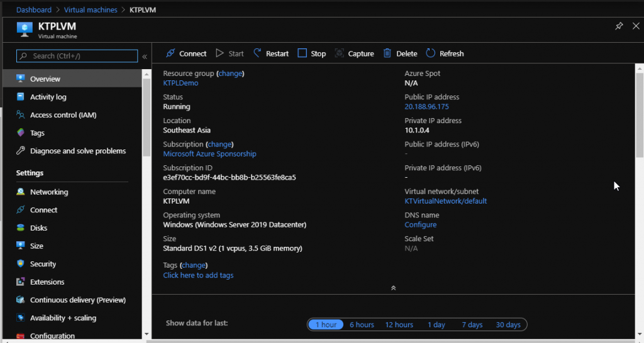Viewport: 644px width, 343px height.
Task: Select the 7 days time range
Action: pyautogui.click(x=472, y=325)
